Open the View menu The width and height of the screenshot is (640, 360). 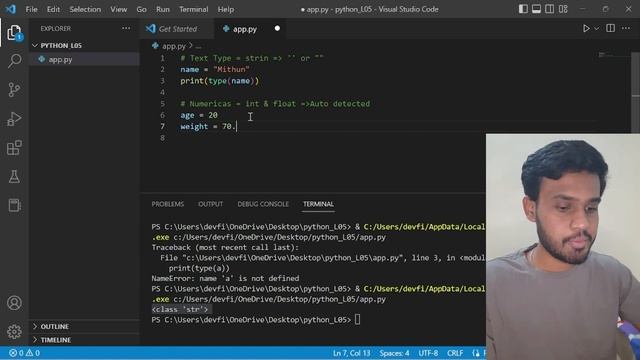pos(118,9)
